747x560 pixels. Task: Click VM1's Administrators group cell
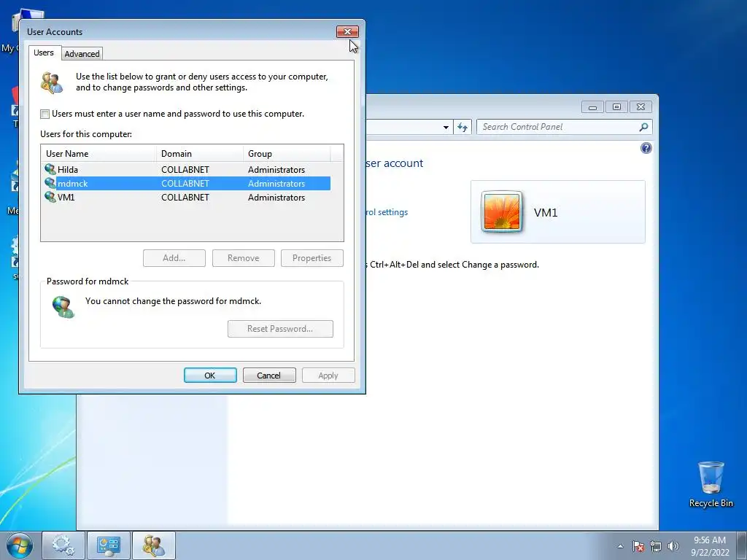(276, 197)
